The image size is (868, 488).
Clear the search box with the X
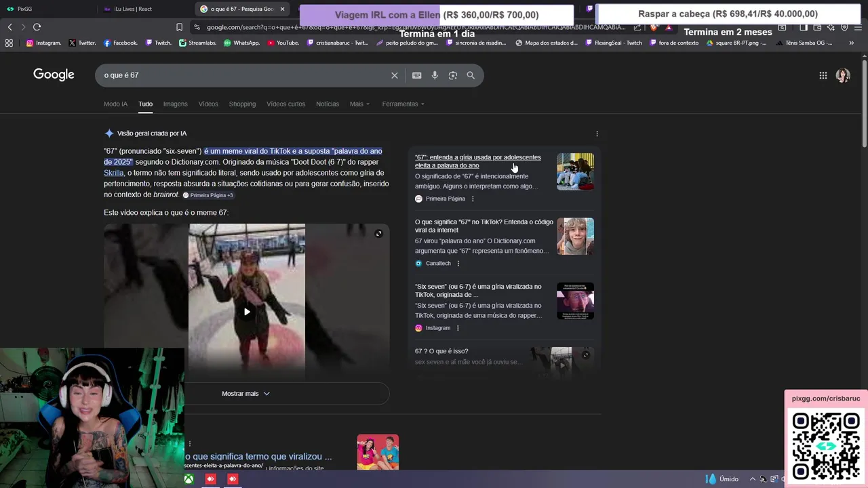[x=394, y=75]
